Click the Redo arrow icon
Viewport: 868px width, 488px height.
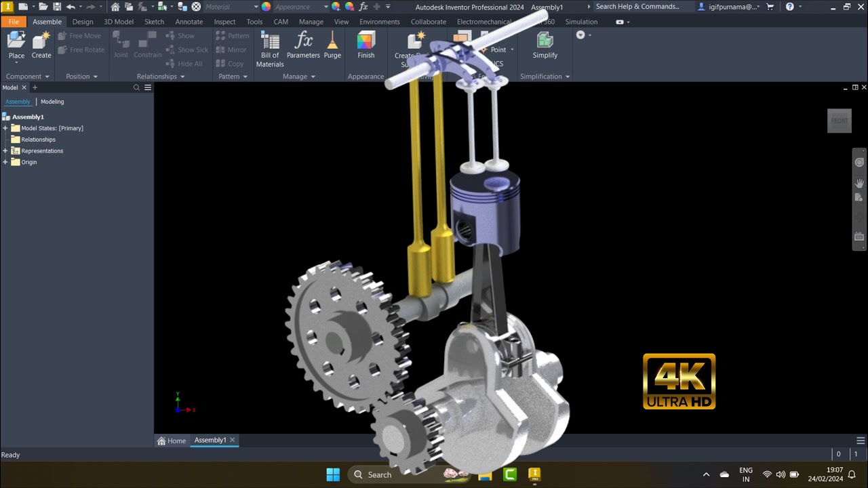90,7
